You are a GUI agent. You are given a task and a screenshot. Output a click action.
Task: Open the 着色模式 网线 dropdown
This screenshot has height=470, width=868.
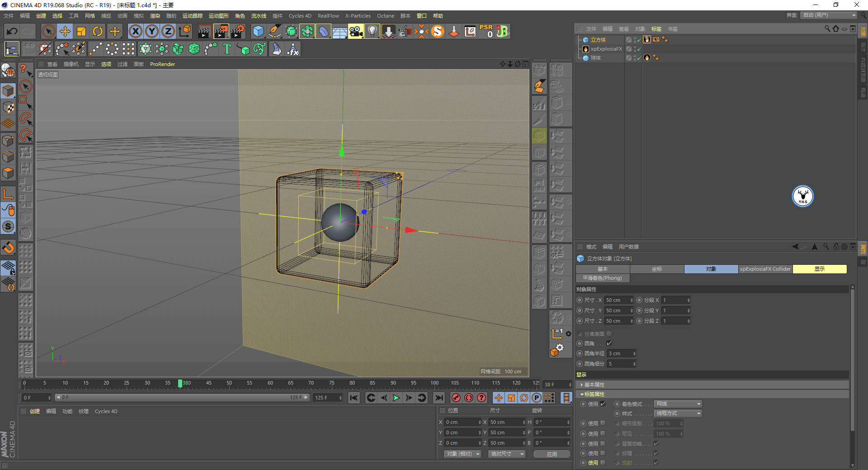(x=678, y=404)
